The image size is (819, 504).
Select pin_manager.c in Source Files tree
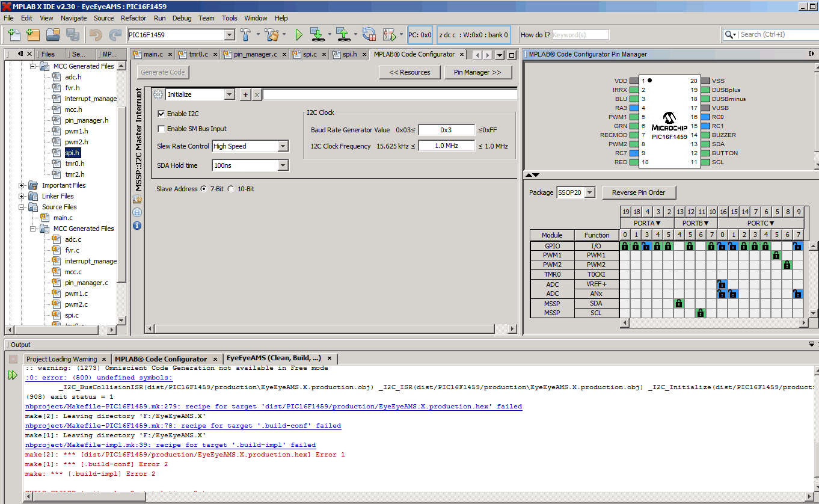(x=87, y=283)
